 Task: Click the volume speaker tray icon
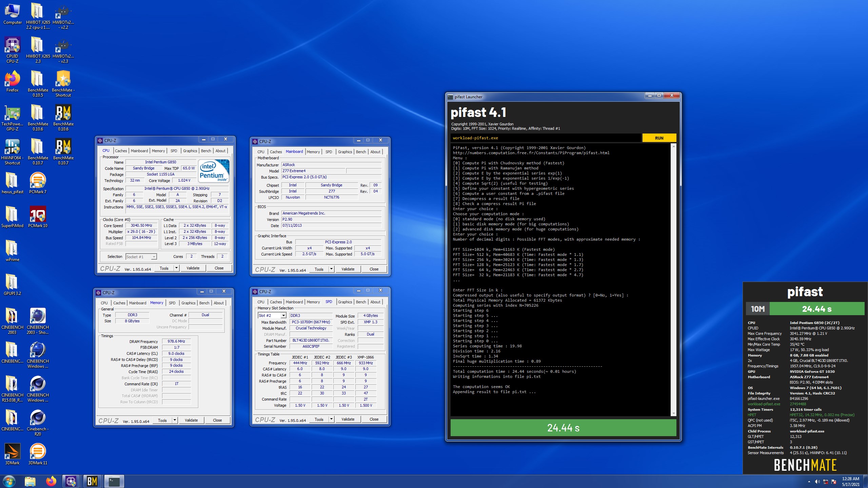[817, 482]
